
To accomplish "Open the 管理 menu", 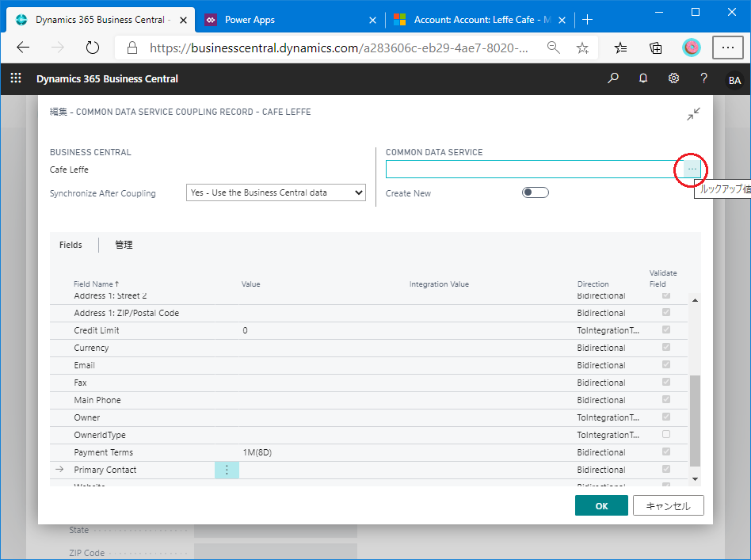I will point(124,245).
